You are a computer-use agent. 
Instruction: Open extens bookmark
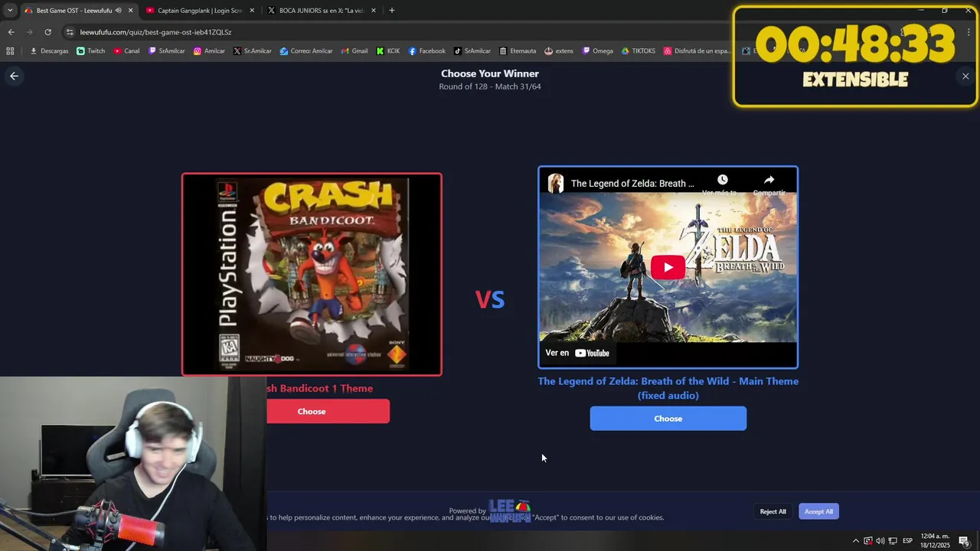[559, 51]
